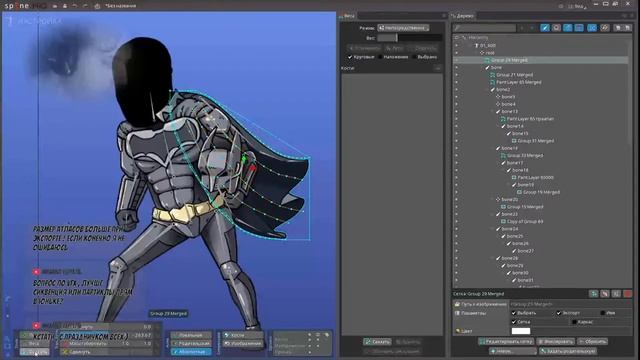Click the undo arrow in the title bar

click(75, 6)
